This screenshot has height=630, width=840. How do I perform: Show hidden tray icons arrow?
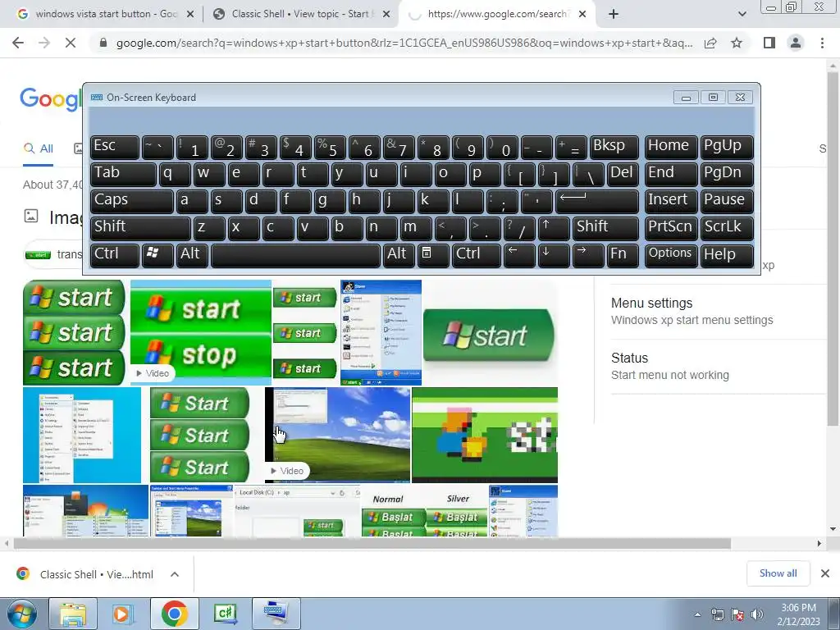click(x=697, y=614)
